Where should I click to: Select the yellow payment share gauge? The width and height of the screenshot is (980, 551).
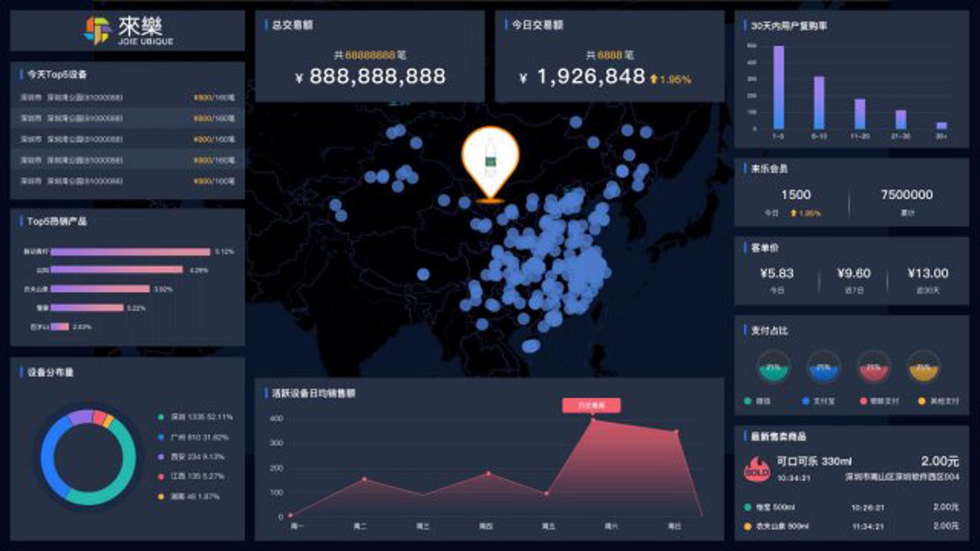coord(923,366)
